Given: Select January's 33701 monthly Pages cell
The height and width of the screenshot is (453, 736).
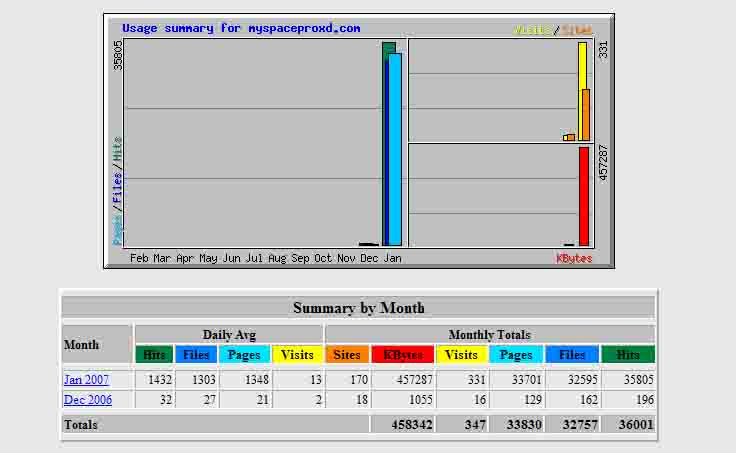Looking at the screenshot, I should 515,380.
